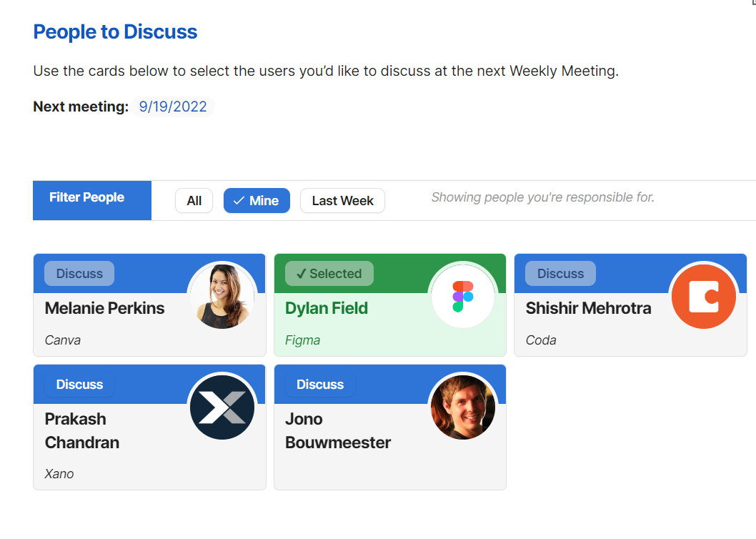Viewport: 756px width, 539px height.
Task: Deselect the Selected badge on Dylan Field
Action: [x=329, y=274]
